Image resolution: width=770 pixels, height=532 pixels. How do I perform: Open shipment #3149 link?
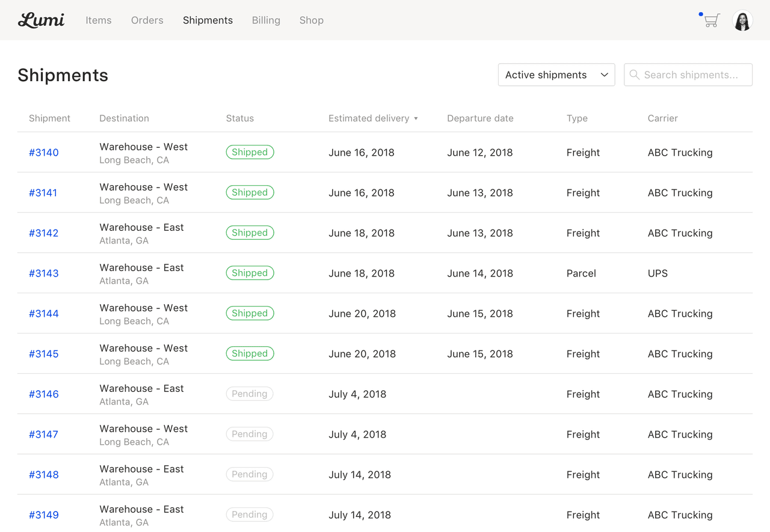pos(44,515)
